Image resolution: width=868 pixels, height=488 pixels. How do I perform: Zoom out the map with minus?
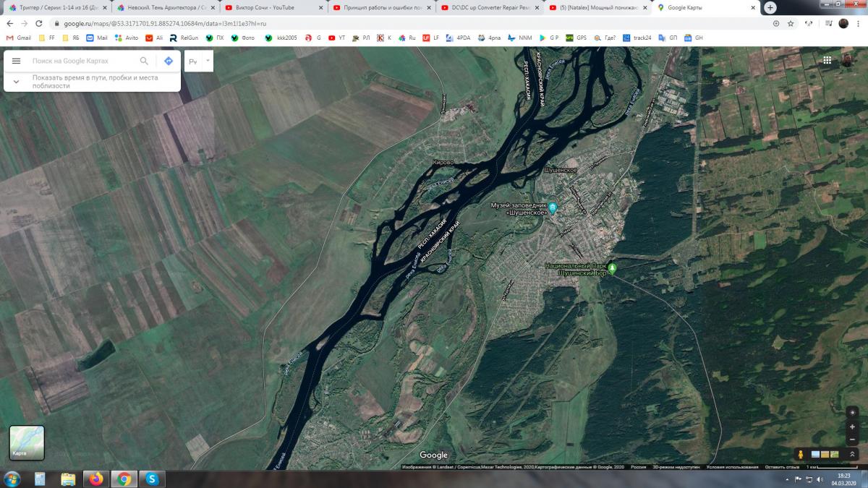tap(852, 440)
